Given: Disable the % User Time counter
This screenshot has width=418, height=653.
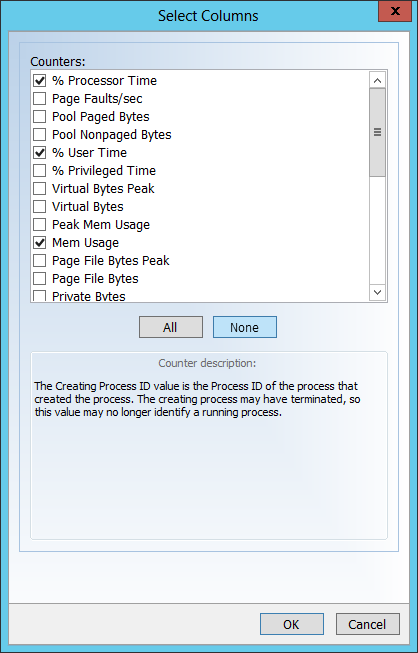Looking at the screenshot, I should [x=40, y=152].
